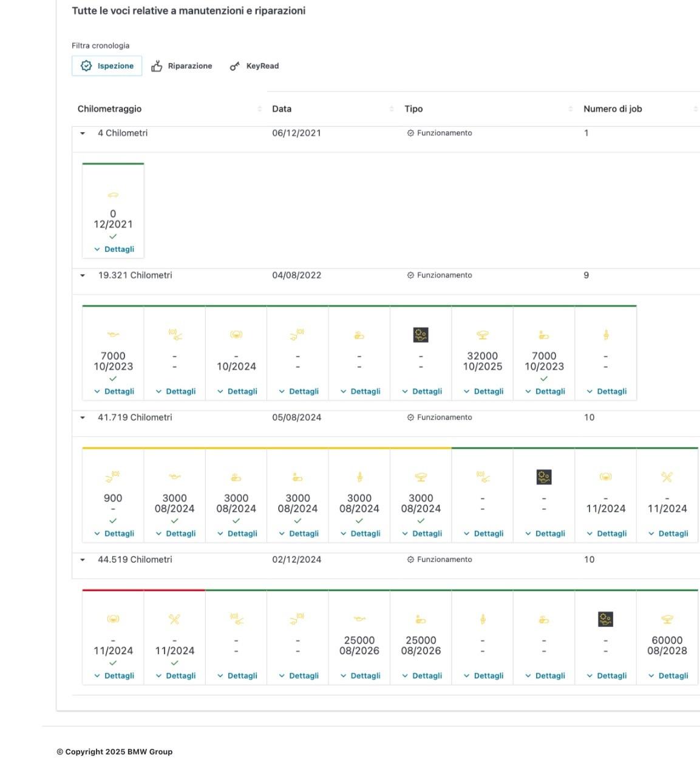Click the wrench and screwdriver icon in the 41.719 Chilometri row
The image size is (700, 766).
tap(667, 477)
